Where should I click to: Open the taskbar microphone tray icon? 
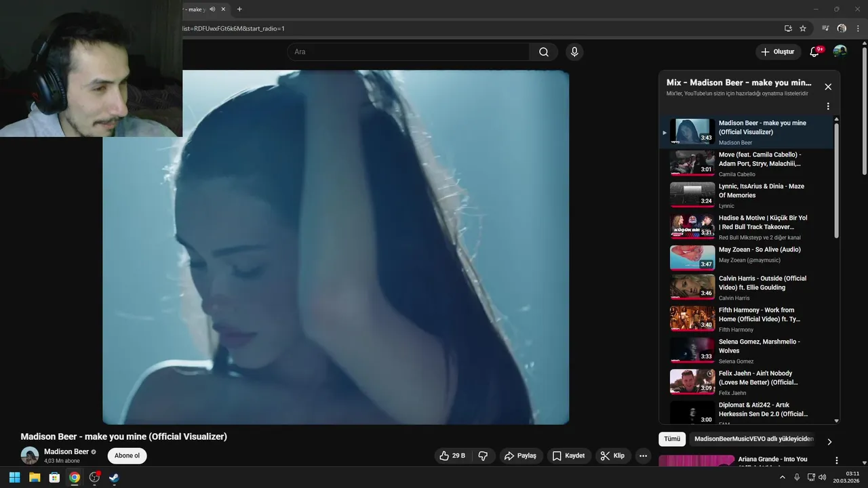797,477
